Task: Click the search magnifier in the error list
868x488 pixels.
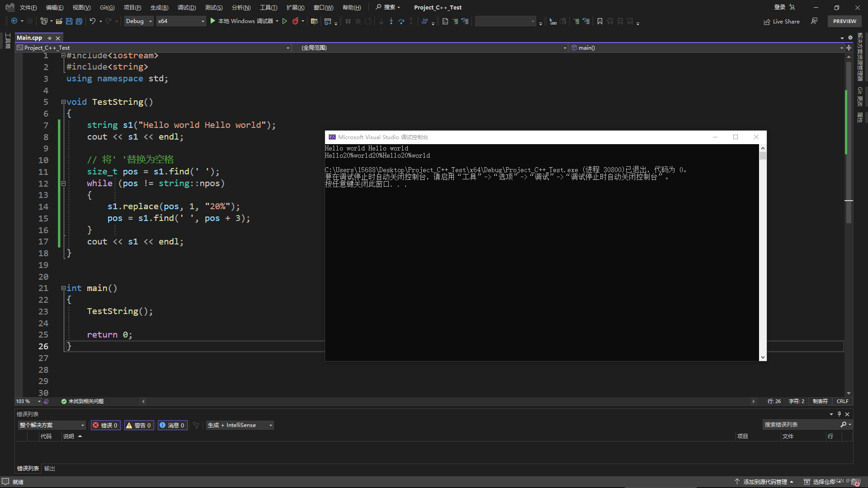Action: coord(843,425)
